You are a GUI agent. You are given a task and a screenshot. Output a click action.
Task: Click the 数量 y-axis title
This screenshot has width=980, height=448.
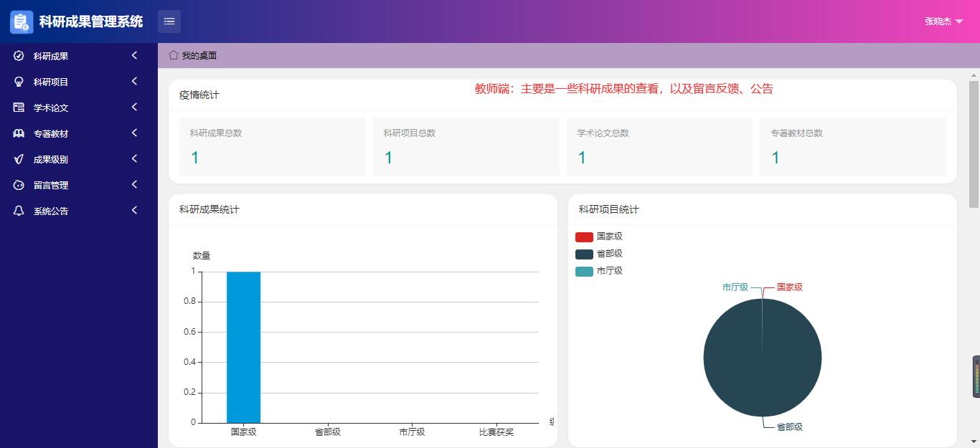202,256
